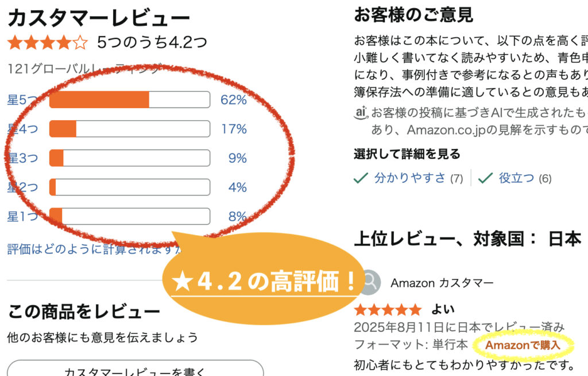
Task: Open the 17% four-star reviews link
Action: click(234, 129)
